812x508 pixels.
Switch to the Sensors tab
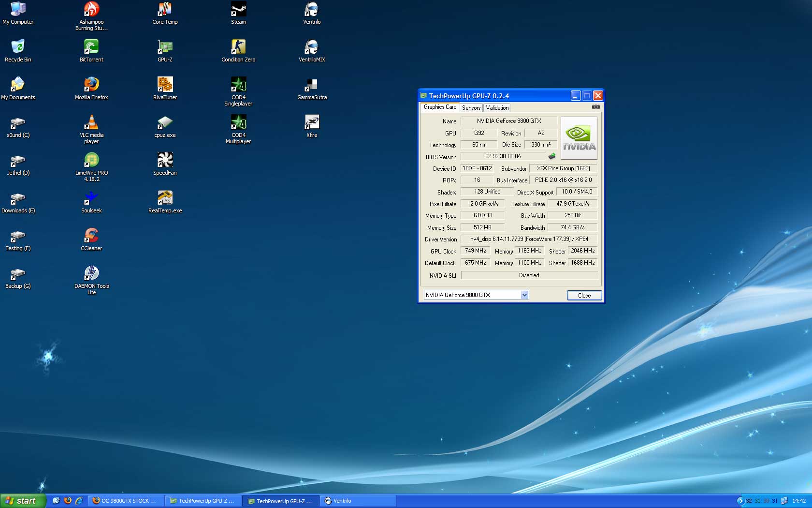point(471,108)
